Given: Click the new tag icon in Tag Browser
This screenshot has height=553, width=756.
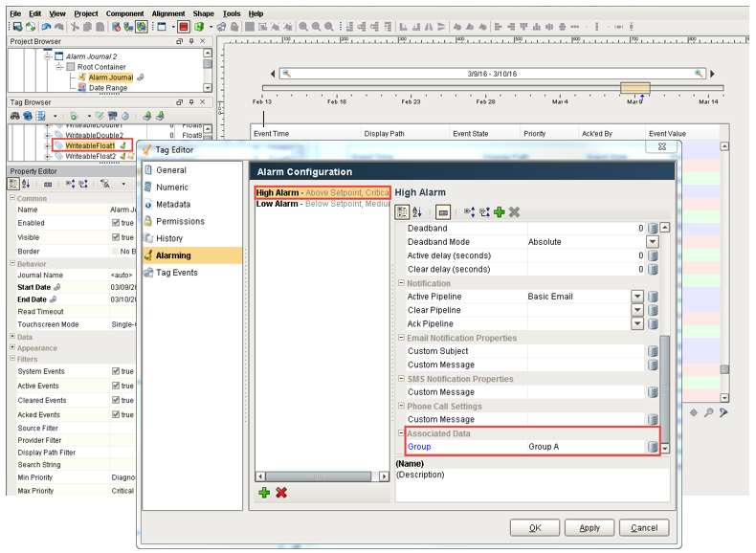Looking at the screenshot, I should [x=74, y=116].
